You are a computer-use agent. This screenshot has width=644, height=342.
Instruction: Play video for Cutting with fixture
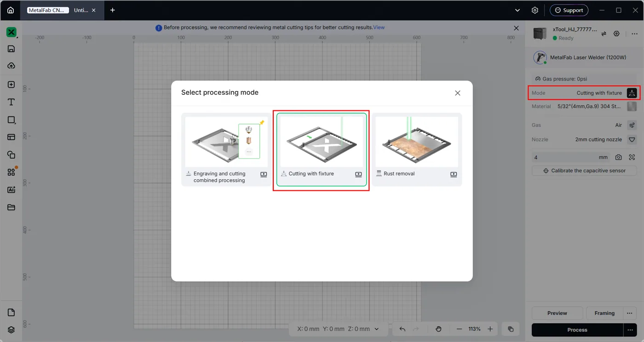358,174
